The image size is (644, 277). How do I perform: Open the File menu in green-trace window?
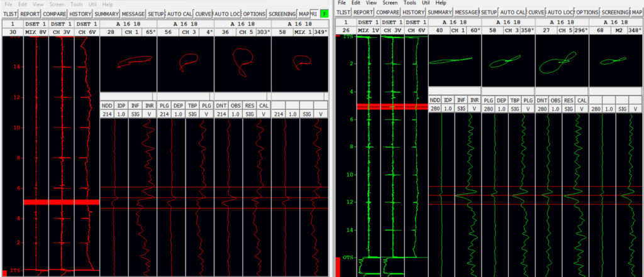(x=342, y=3)
